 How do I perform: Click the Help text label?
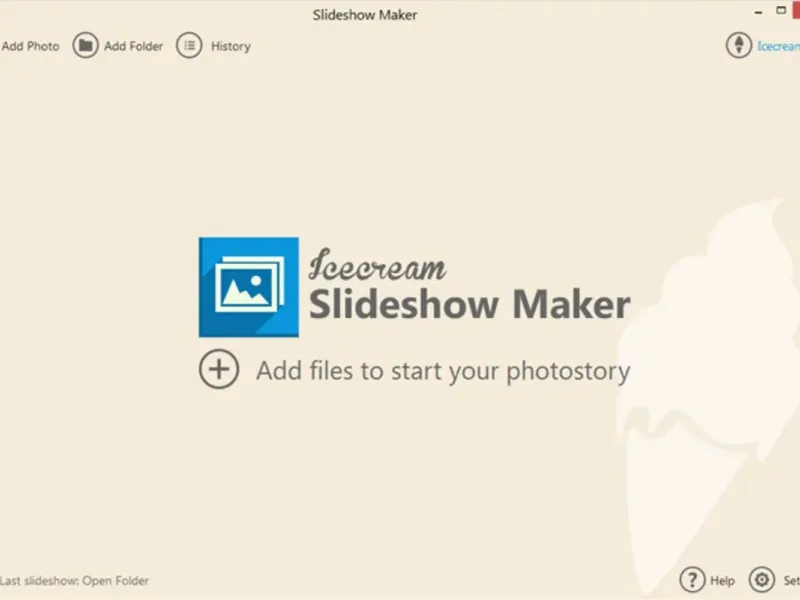(722, 581)
